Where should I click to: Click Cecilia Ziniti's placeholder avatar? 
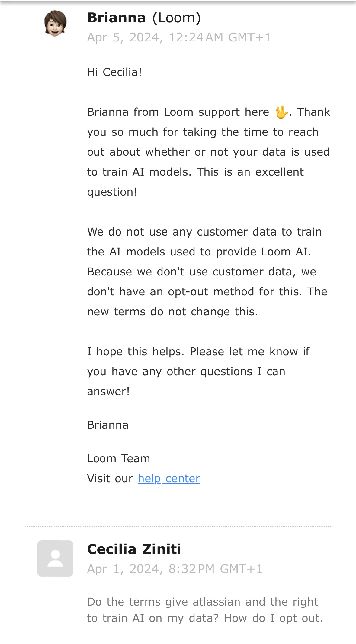[x=55, y=558]
